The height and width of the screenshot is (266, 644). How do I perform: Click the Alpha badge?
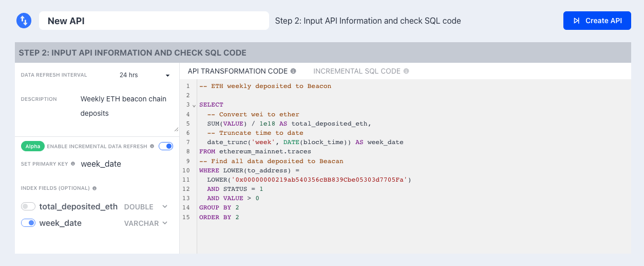(33, 146)
